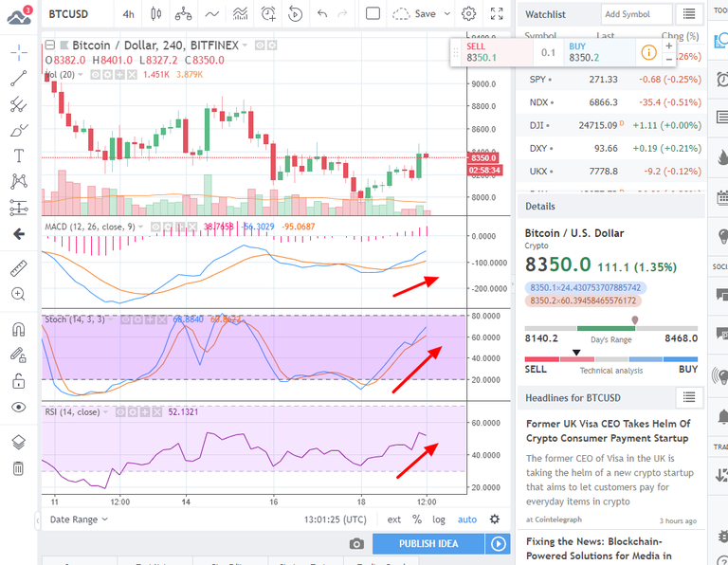The height and width of the screenshot is (565, 728).
Task: Open the candlestick chart style menu
Action: tap(156, 14)
